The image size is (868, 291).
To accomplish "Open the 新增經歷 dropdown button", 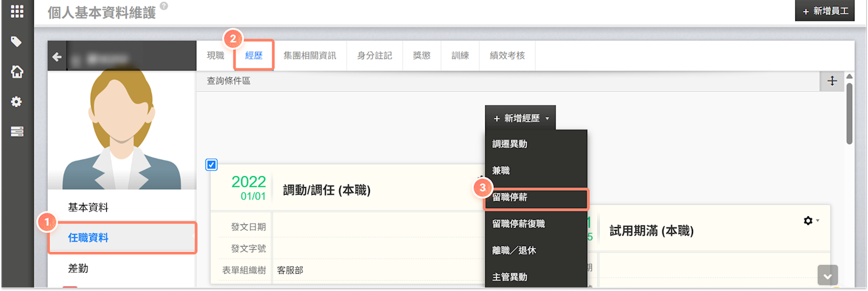I will point(520,118).
